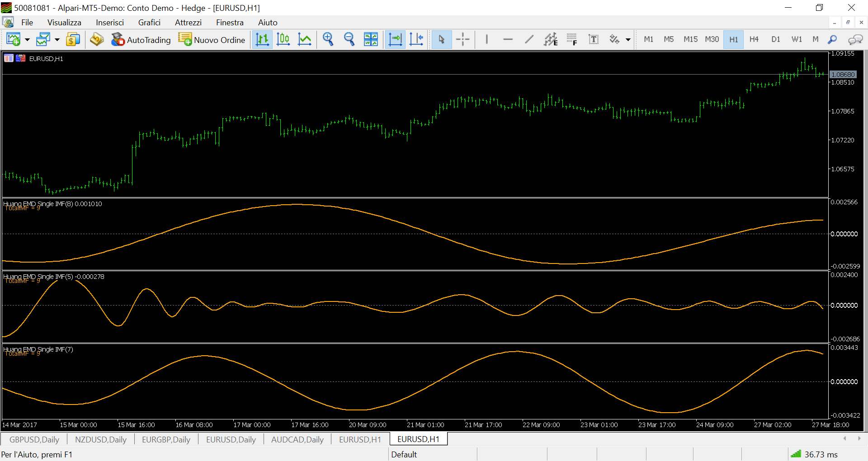This screenshot has width=868, height=461.
Task: Open the profiles dropdown arrow
Action: click(x=57, y=40)
